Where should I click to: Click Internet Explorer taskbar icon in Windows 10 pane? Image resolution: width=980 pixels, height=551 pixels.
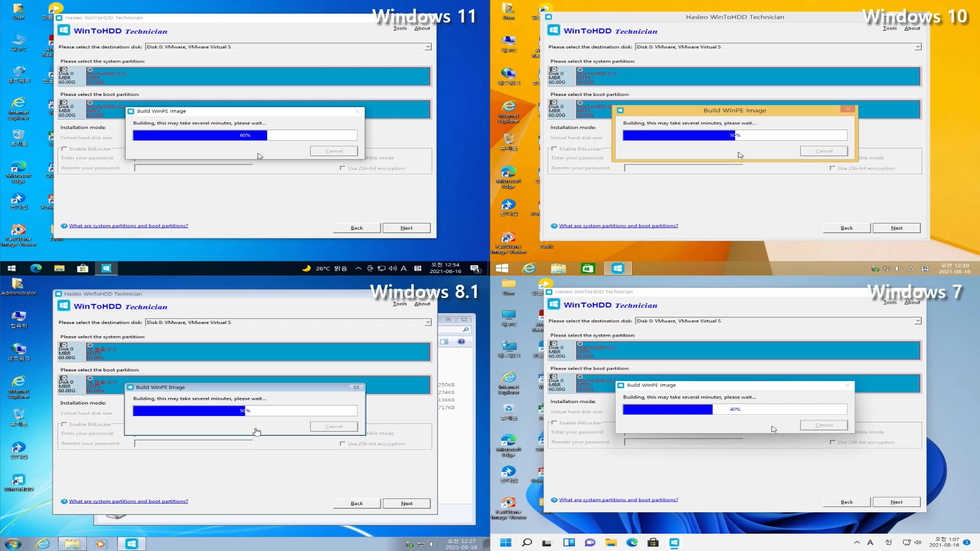(x=529, y=268)
